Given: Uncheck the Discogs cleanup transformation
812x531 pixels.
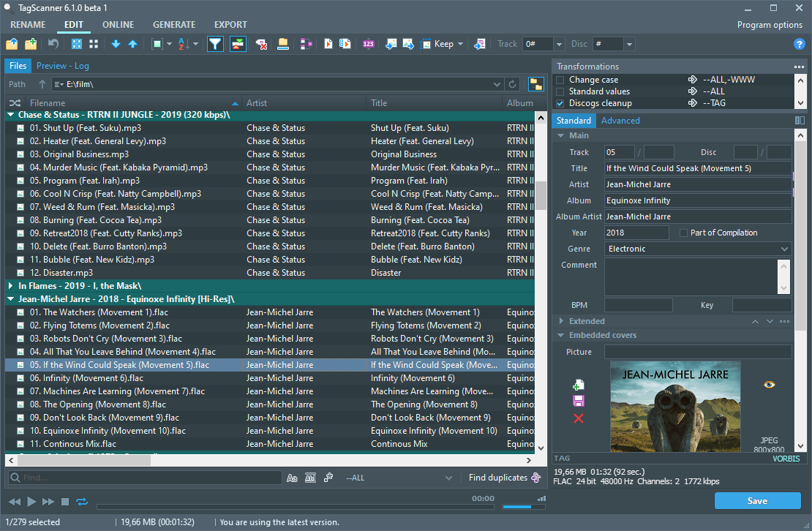Looking at the screenshot, I should pyautogui.click(x=560, y=104).
